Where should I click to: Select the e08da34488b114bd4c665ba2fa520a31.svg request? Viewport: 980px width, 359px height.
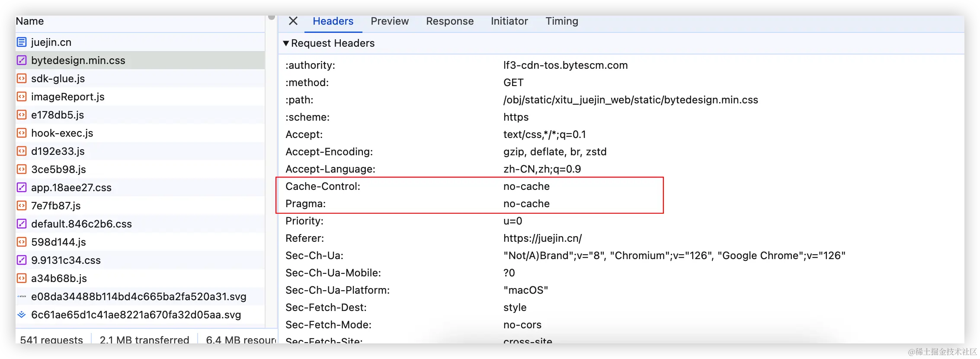coord(140,296)
